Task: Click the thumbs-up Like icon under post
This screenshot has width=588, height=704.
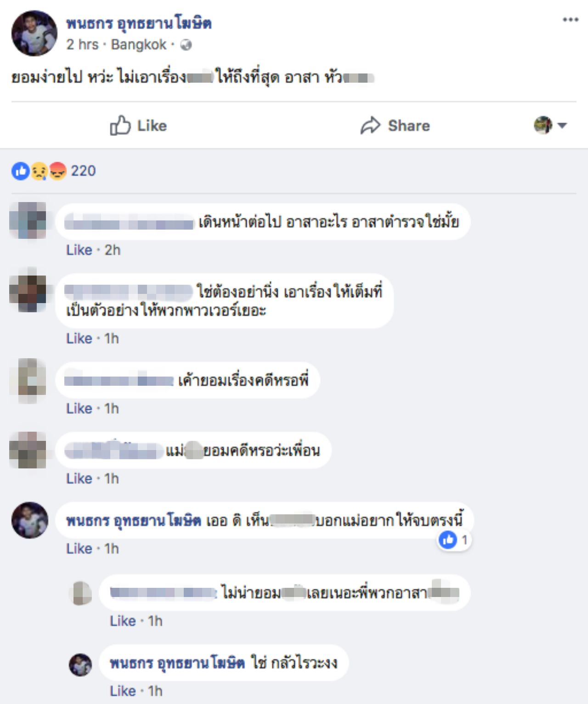Action: click(x=120, y=125)
